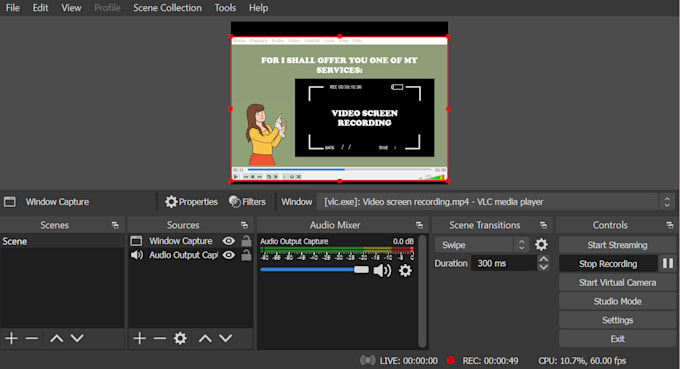The width and height of the screenshot is (680, 369).
Task: Select the Scene entry in Scenes list
Action: point(62,241)
